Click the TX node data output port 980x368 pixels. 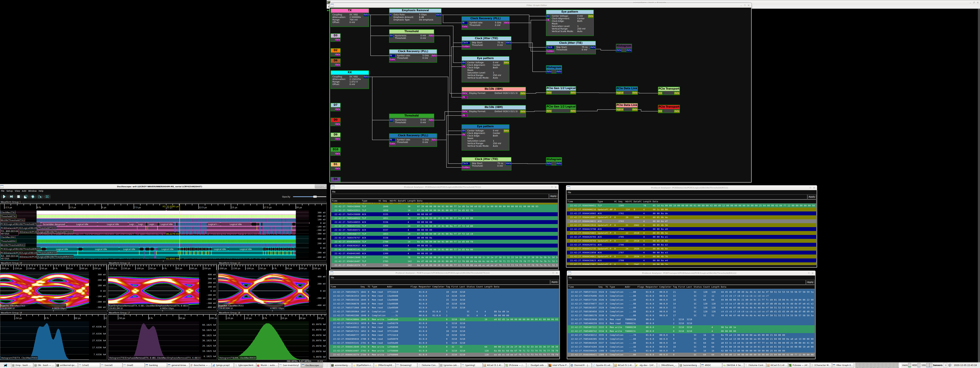(x=366, y=15)
